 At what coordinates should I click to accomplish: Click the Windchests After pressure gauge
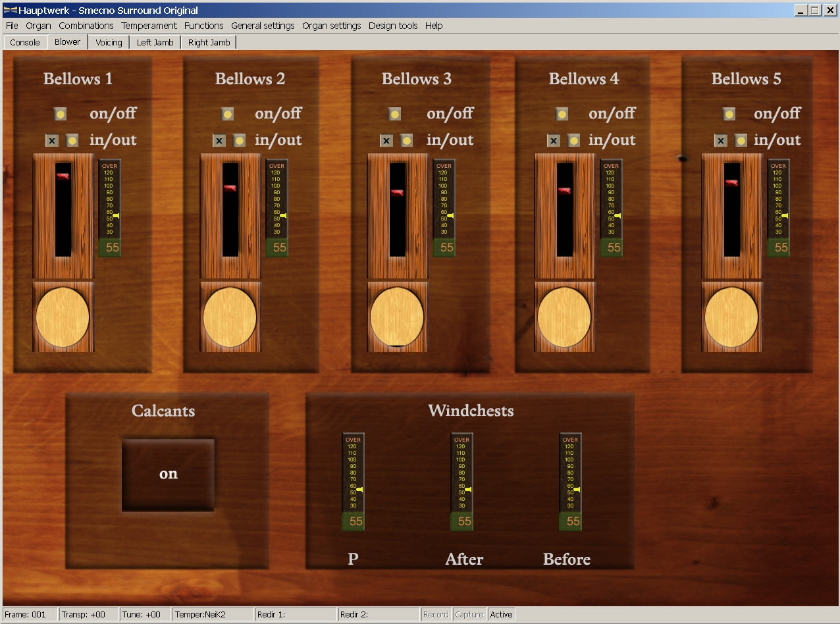pyautogui.click(x=462, y=481)
